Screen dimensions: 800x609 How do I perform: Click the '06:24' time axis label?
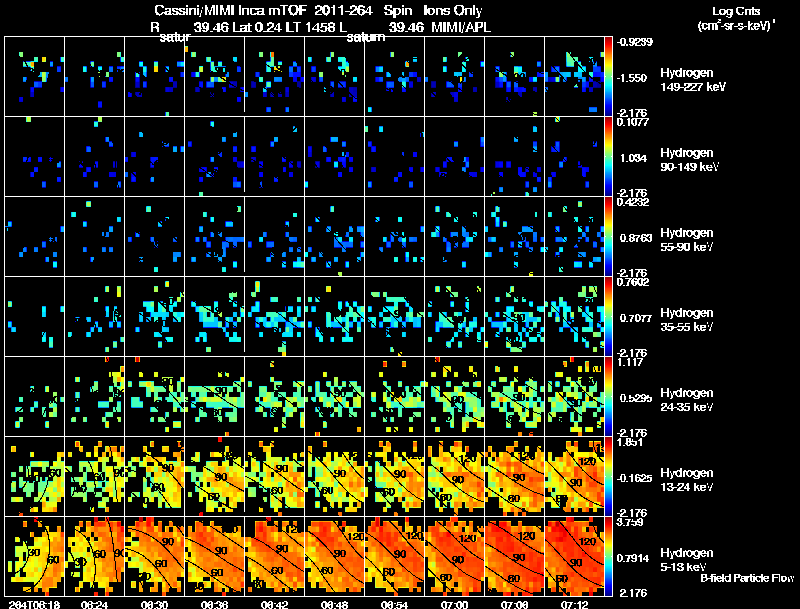point(94,604)
